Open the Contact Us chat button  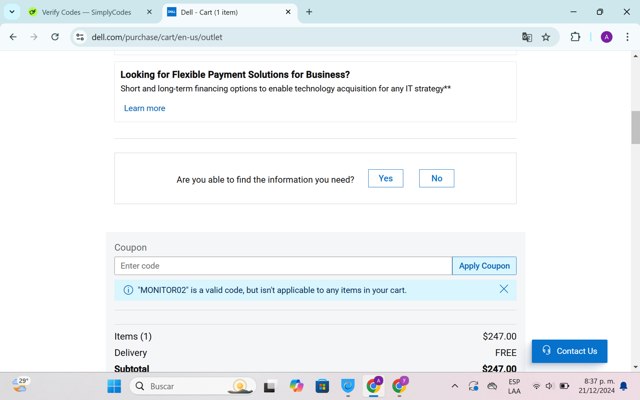[569, 351]
